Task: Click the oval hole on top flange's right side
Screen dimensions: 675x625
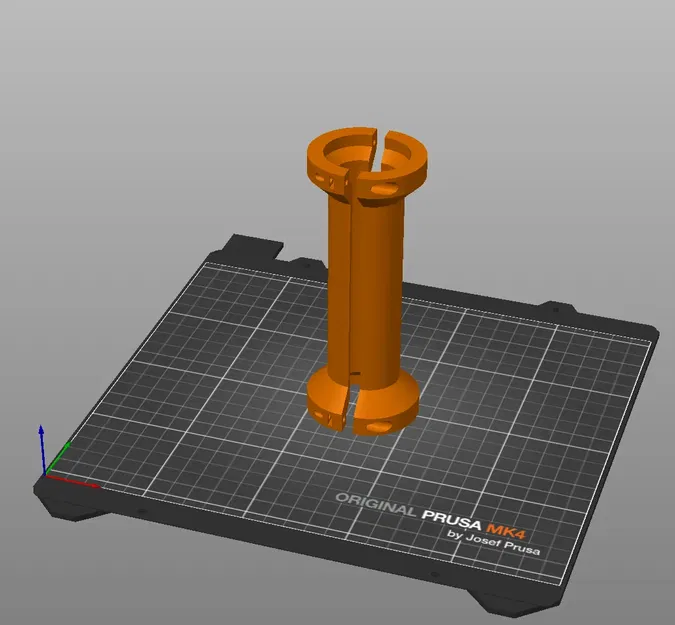Action: point(384,188)
